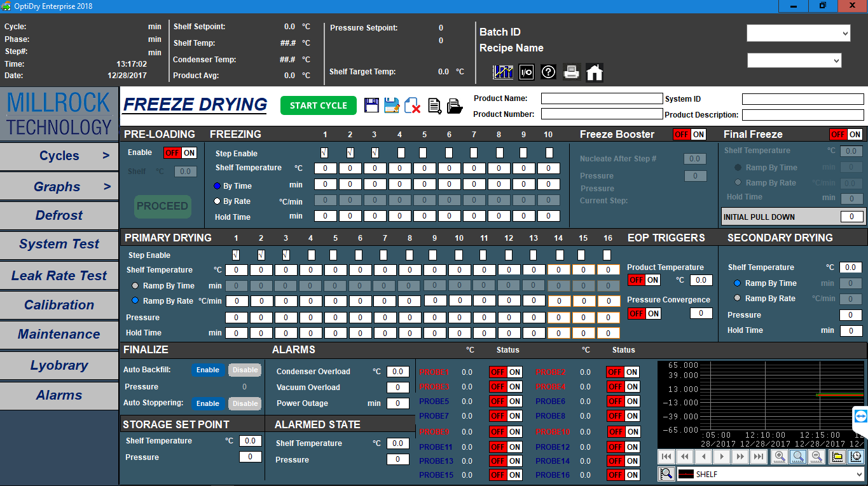
Task: Select Freezing By Time radio button
Action: [x=217, y=186]
